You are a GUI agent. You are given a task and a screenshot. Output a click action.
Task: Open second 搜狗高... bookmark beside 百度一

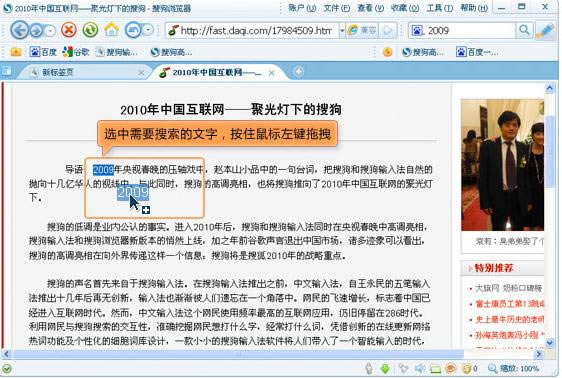click(423, 52)
